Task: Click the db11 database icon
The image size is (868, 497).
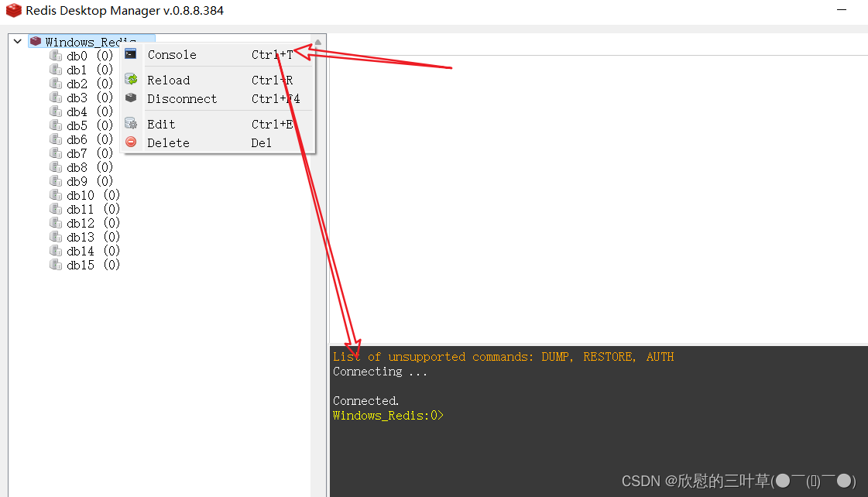Action: pyautogui.click(x=55, y=209)
